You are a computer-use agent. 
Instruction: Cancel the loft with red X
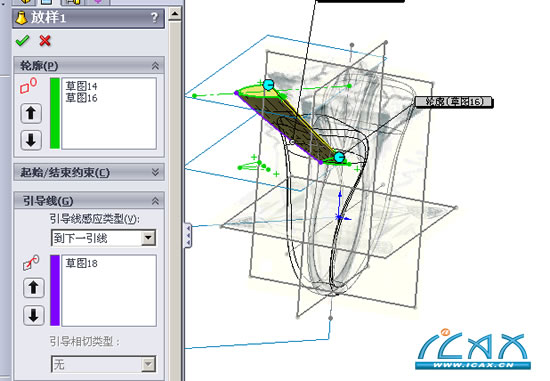[x=45, y=41]
